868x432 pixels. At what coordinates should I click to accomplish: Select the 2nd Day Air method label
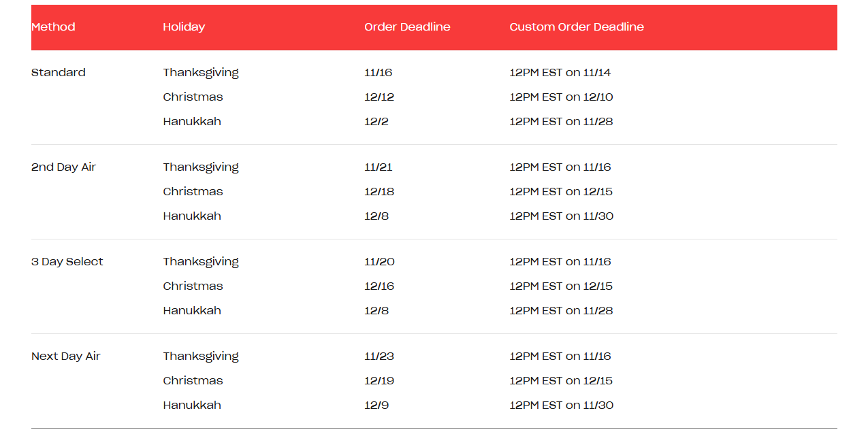[x=63, y=167]
